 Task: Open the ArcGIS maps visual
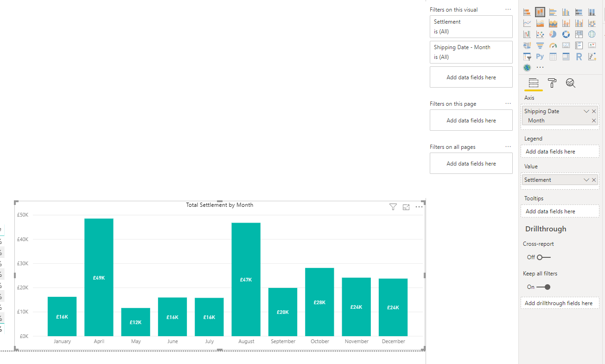click(527, 68)
